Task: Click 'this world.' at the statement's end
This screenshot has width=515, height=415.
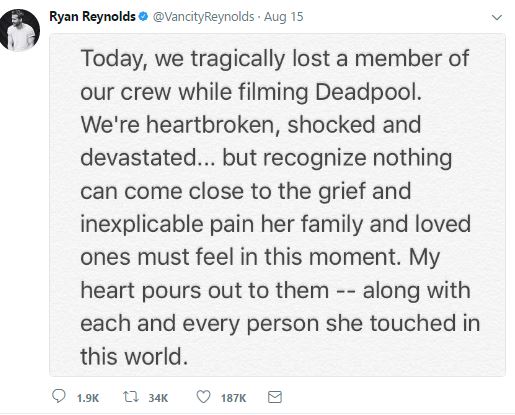Action: 134,356
